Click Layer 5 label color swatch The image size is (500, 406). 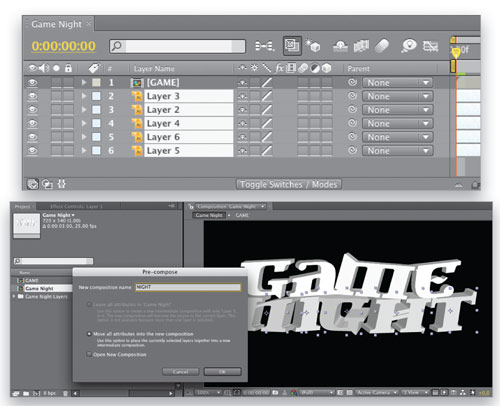click(96, 151)
